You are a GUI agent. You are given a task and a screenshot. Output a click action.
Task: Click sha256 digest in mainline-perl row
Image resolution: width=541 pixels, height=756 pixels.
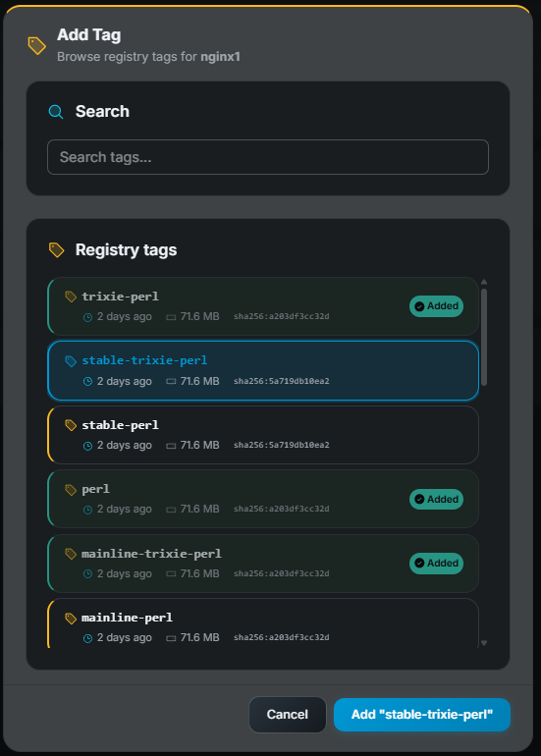click(282, 637)
